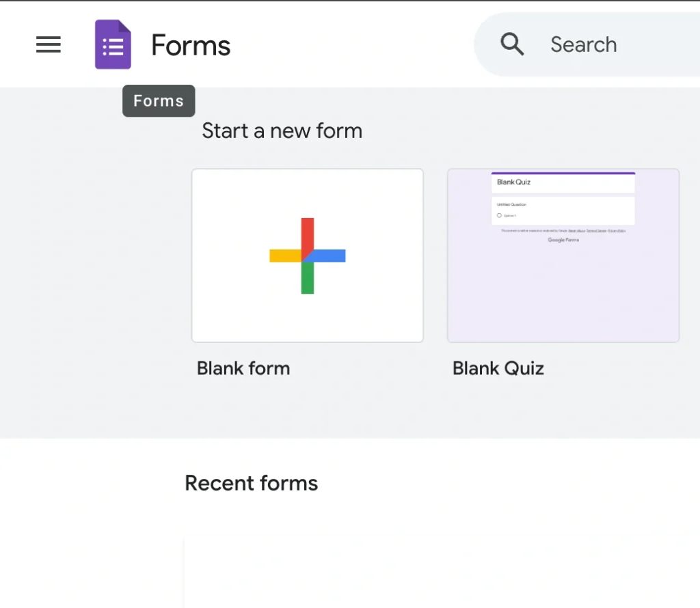This screenshot has height=608, width=700.
Task: Select the Blank Quiz template card
Action: coord(563,255)
